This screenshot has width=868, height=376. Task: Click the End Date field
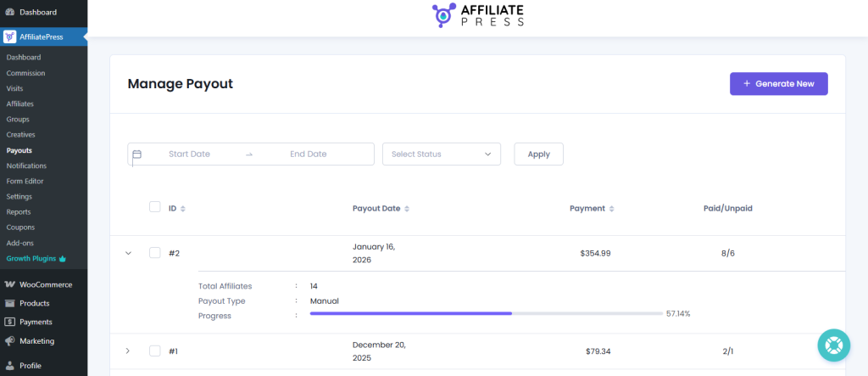click(x=309, y=154)
